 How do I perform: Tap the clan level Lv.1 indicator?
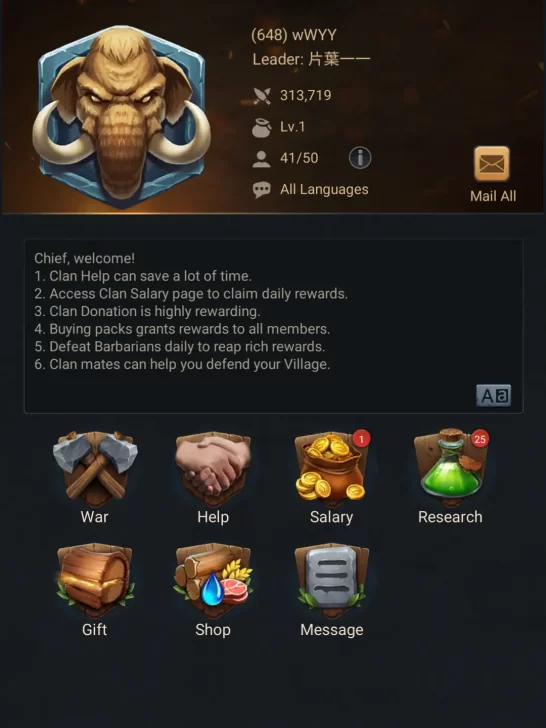tap(292, 127)
